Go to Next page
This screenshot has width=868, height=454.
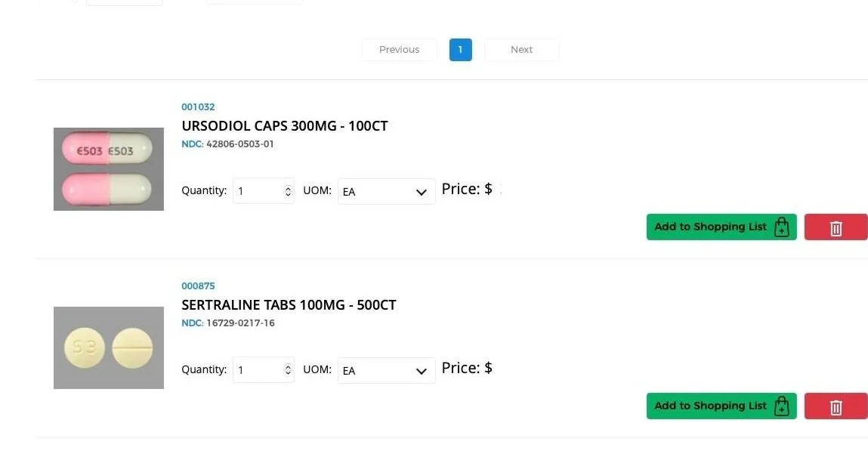521,50
